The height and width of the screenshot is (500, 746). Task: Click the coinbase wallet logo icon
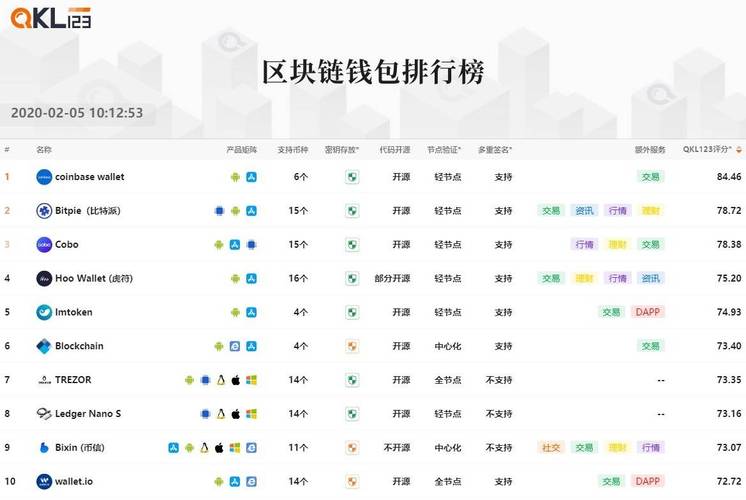coord(44,177)
